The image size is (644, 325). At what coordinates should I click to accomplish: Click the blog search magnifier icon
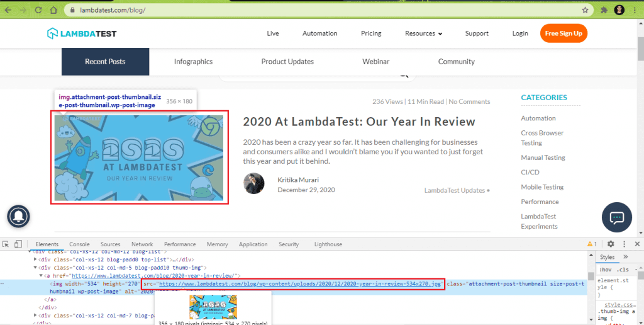(x=404, y=76)
